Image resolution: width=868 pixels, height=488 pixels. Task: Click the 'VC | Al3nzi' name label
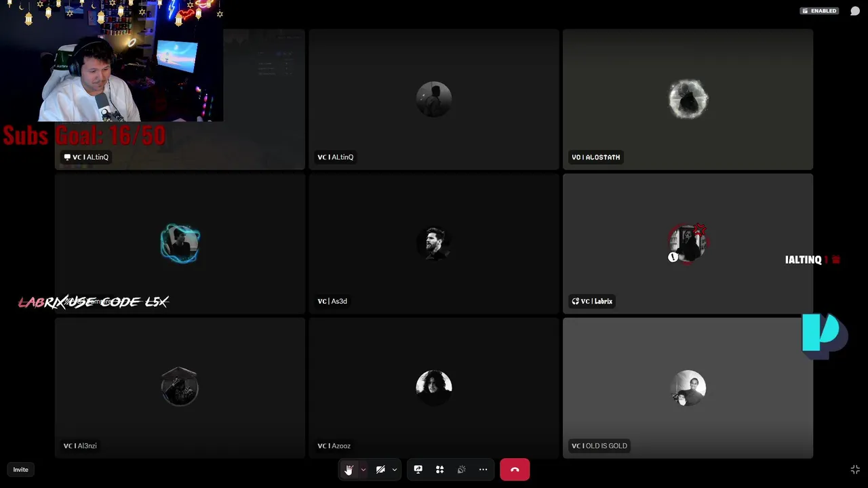(80, 446)
